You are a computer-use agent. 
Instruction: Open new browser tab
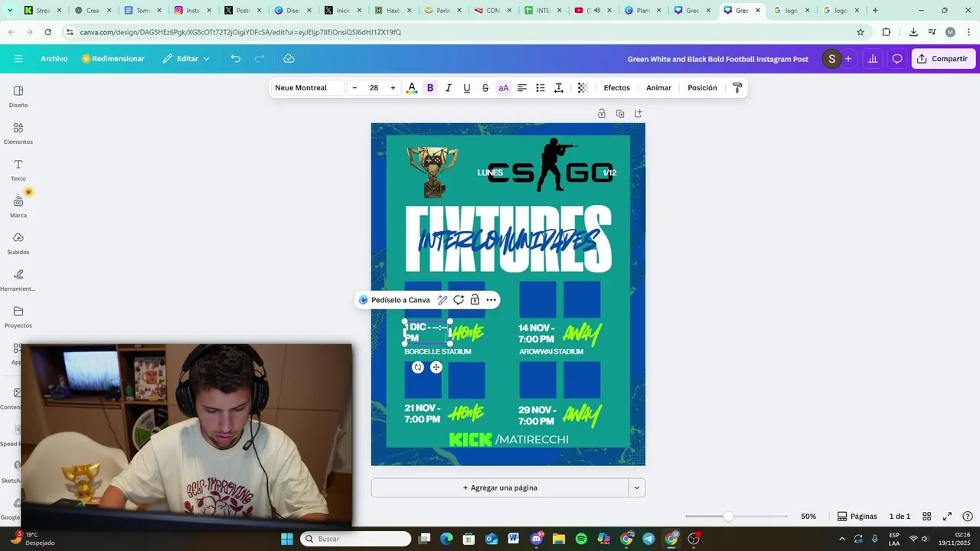click(x=875, y=11)
